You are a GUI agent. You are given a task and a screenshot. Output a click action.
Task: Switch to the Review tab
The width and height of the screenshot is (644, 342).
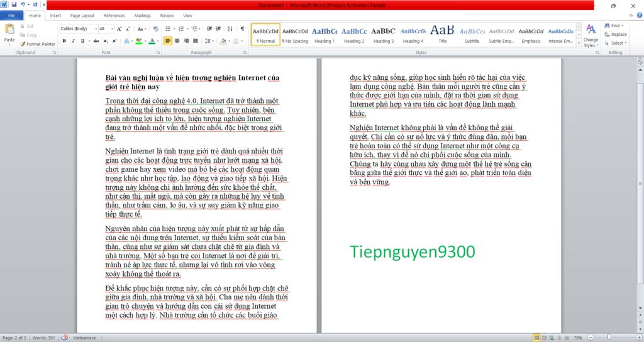[x=167, y=15]
